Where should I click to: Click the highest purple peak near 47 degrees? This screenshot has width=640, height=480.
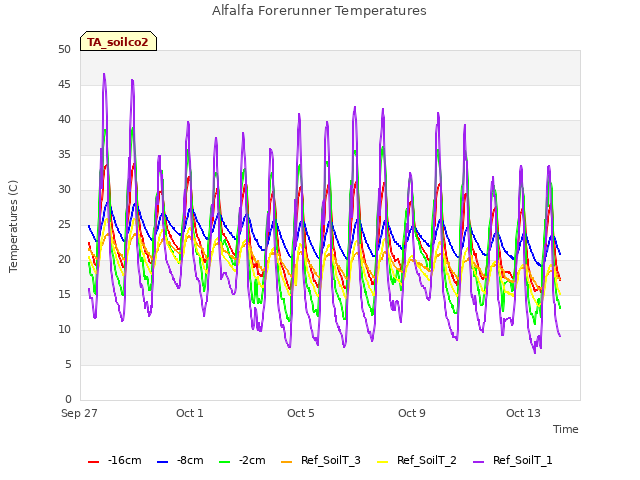104,74
